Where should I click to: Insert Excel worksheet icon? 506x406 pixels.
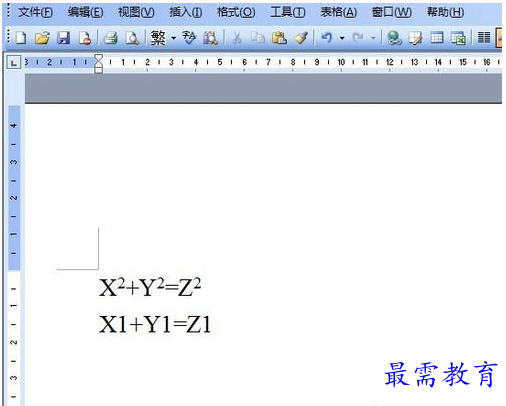(x=458, y=38)
